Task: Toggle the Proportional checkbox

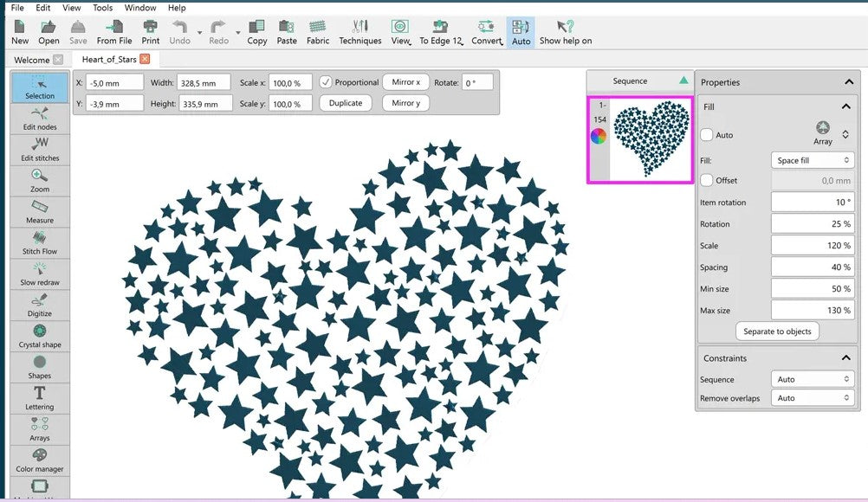Action: tap(326, 82)
